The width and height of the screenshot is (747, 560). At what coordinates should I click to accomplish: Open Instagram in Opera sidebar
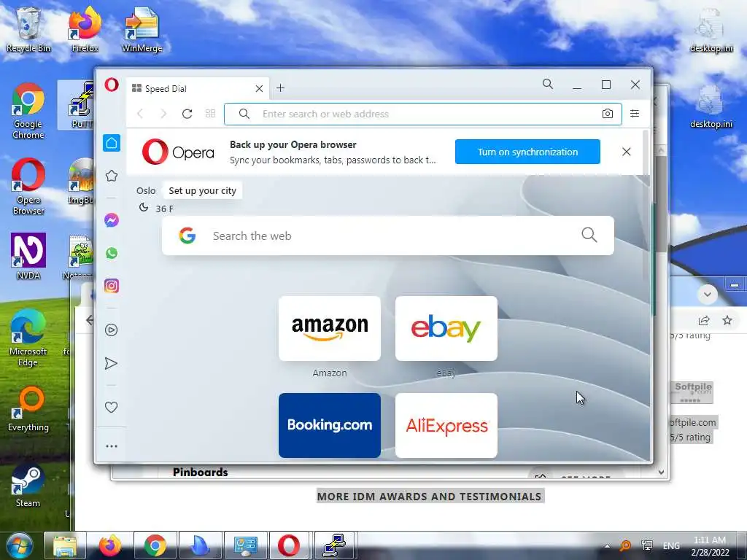(112, 286)
